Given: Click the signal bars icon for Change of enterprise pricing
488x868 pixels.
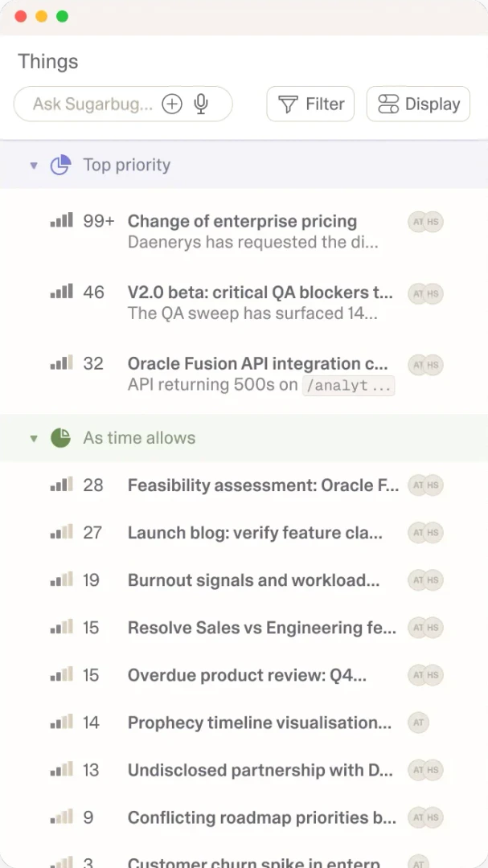Looking at the screenshot, I should [x=61, y=221].
